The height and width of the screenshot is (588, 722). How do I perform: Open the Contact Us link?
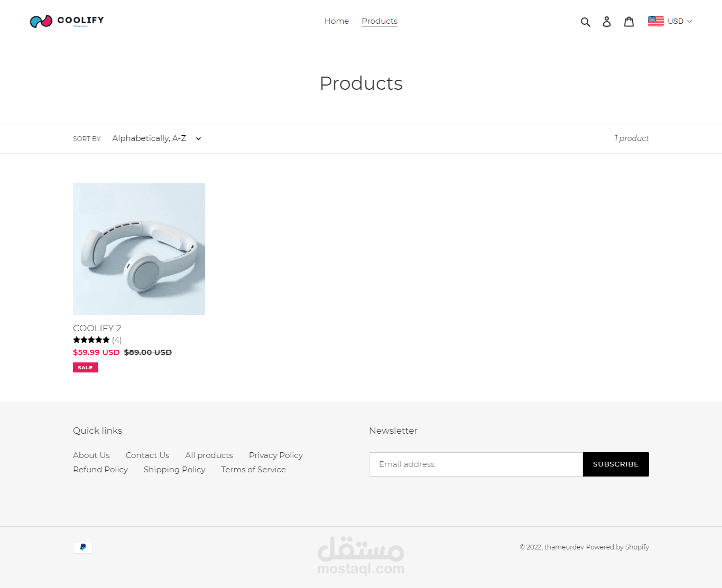point(147,455)
